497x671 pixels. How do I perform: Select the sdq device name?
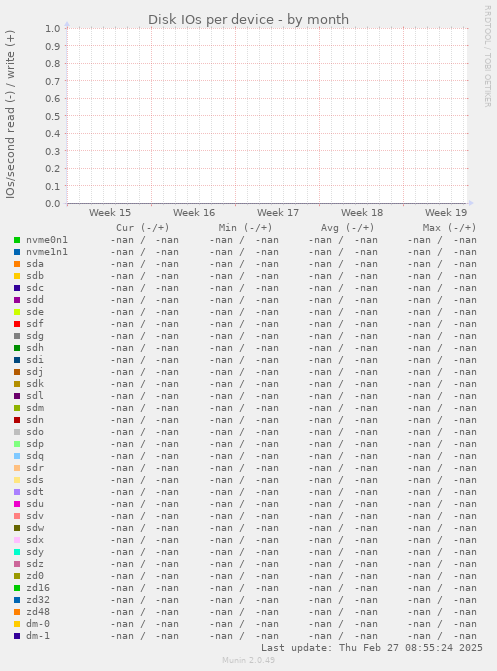35,456
